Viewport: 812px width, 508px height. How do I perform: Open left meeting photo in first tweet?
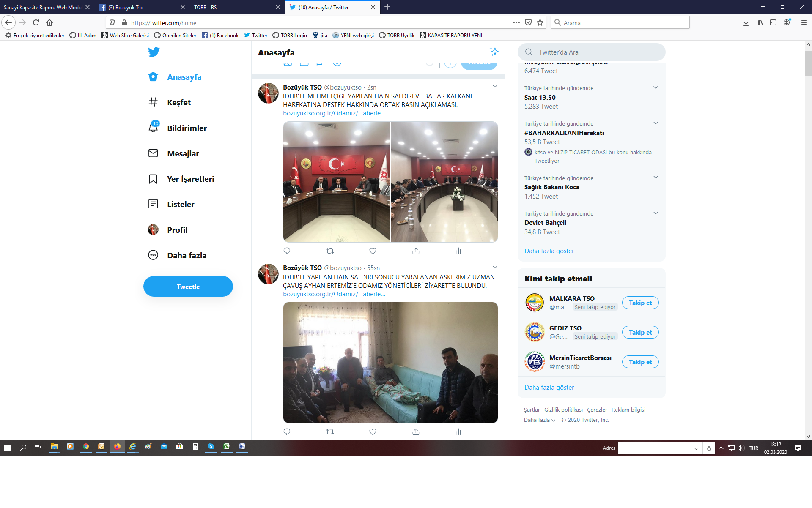[x=337, y=182]
